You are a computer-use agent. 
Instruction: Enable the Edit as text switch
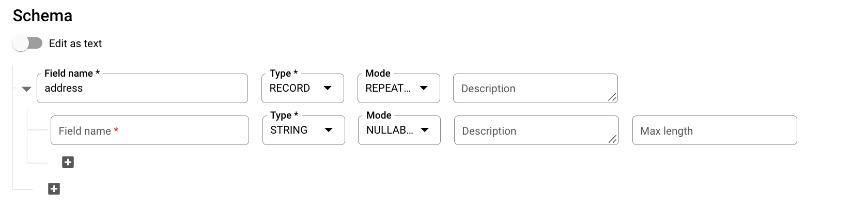[28, 44]
